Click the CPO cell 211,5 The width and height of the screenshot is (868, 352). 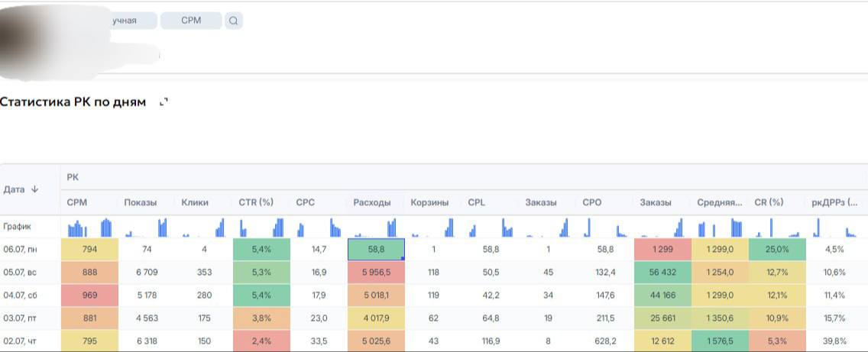pos(606,318)
